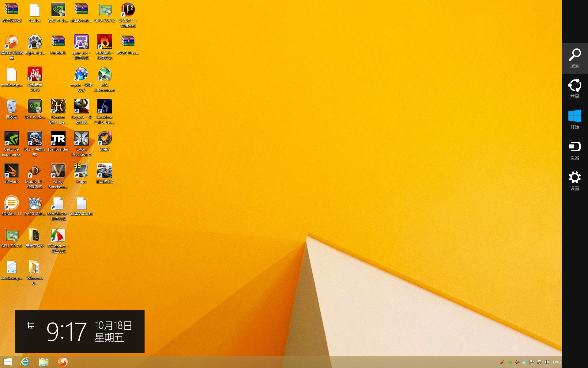
Task: Select the FurMark archive icon
Action: coord(58,45)
